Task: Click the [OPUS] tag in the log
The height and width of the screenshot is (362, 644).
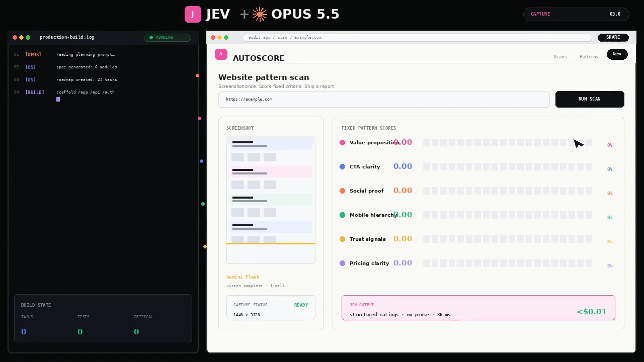Action: (x=33, y=54)
